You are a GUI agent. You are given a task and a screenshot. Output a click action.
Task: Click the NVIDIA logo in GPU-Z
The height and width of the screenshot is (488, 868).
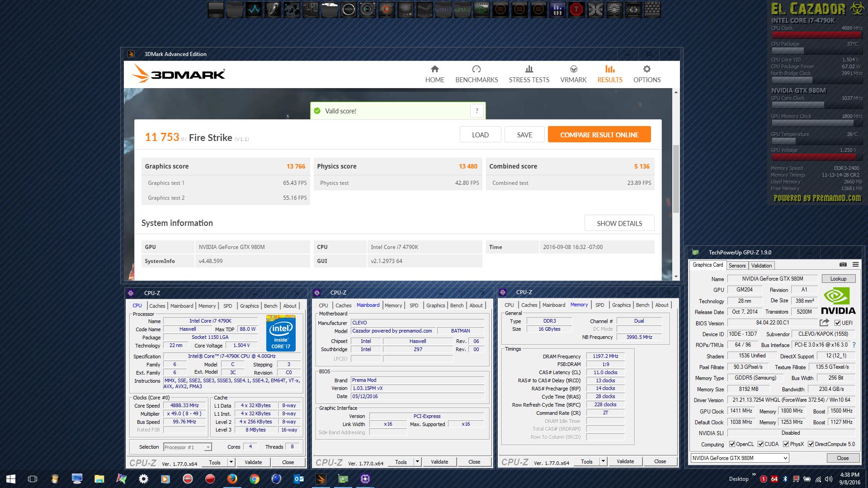tap(838, 301)
